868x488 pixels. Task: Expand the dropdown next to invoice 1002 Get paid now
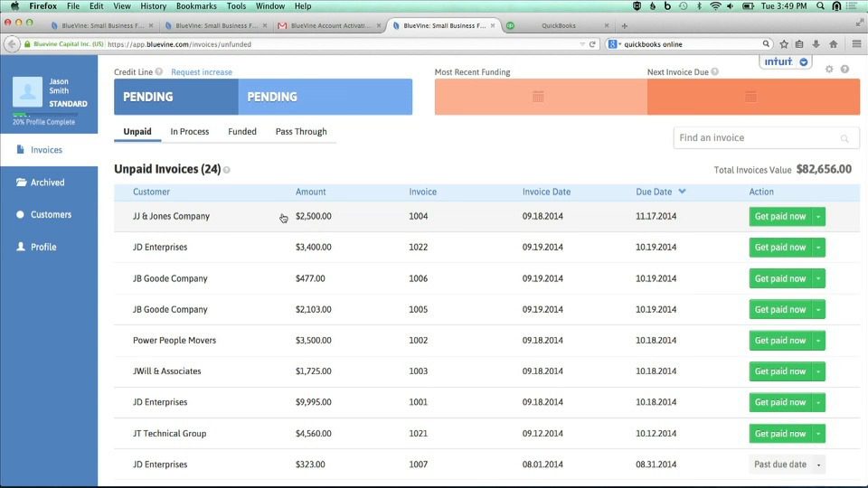pyautogui.click(x=818, y=341)
